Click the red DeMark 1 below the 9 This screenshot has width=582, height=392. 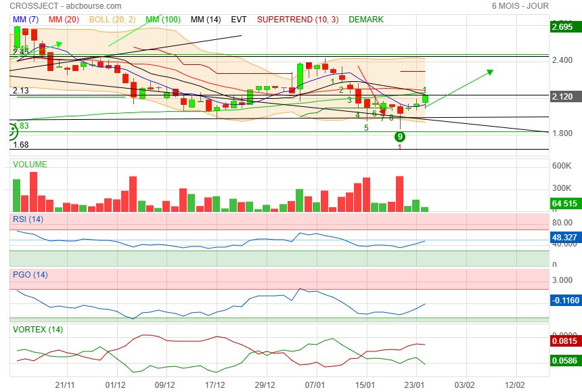[400, 147]
